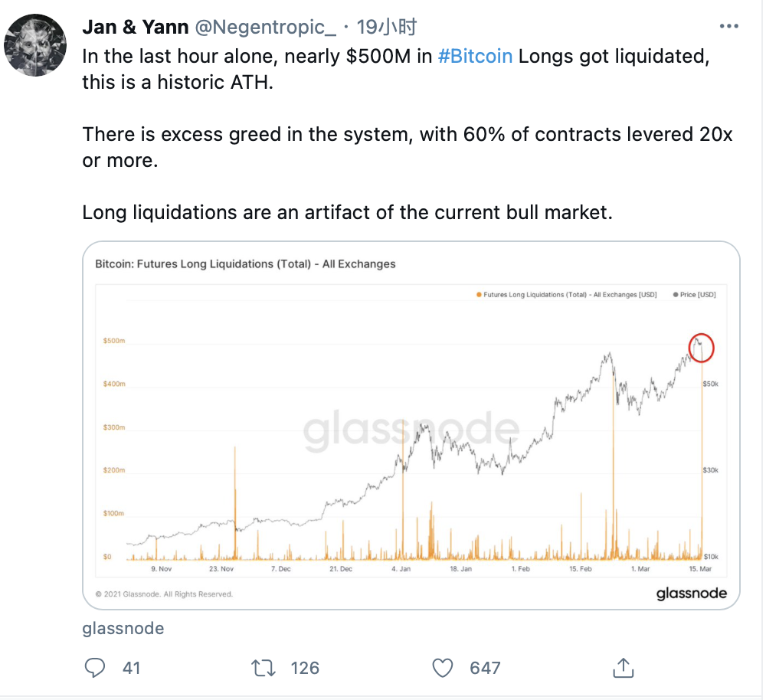The image size is (766, 700).
Task: Open the #Bitcoin hashtag link
Action: point(475,57)
